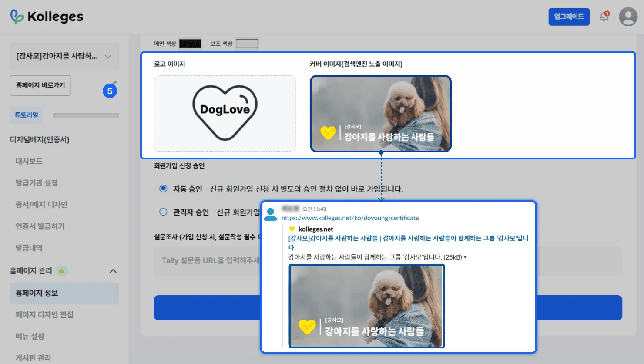Viewport: 644px width, 364px height.
Task: Open the link preview cover image
Action: pyautogui.click(x=366, y=306)
